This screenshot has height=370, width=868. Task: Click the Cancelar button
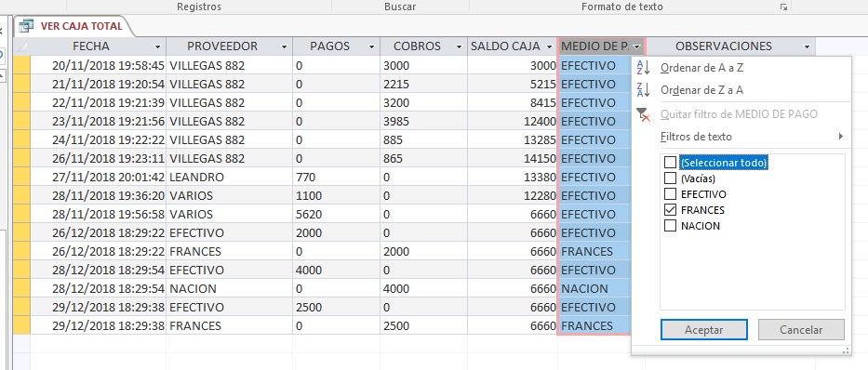click(x=801, y=330)
